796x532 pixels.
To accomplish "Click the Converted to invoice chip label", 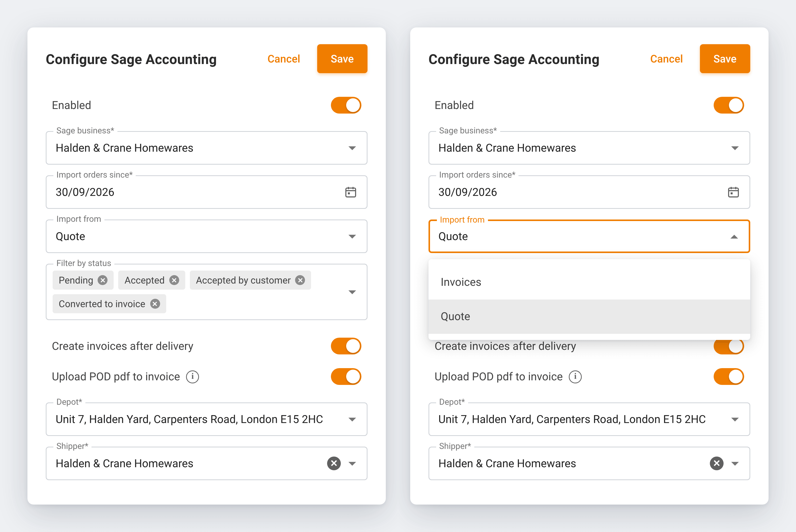I will point(102,304).
